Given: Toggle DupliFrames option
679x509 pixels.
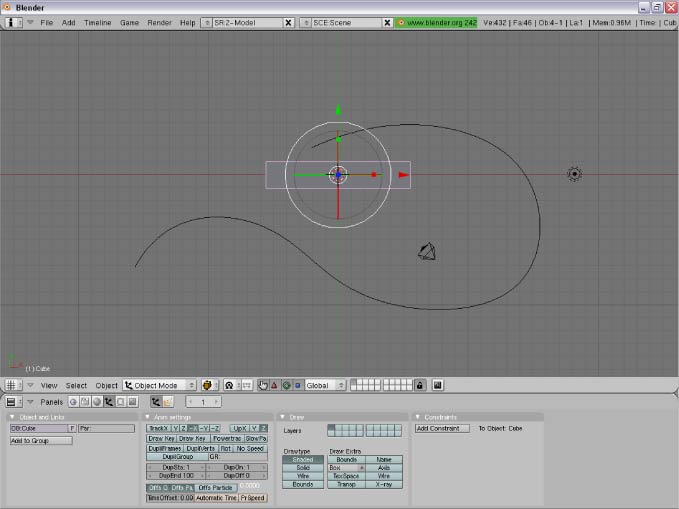Looking at the screenshot, I should click(x=165, y=448).
